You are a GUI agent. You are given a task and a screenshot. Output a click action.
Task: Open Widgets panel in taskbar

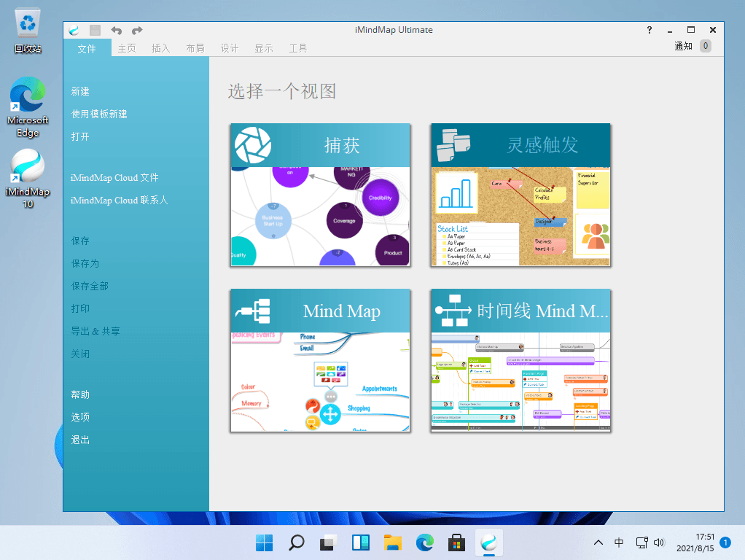[361, 542]
